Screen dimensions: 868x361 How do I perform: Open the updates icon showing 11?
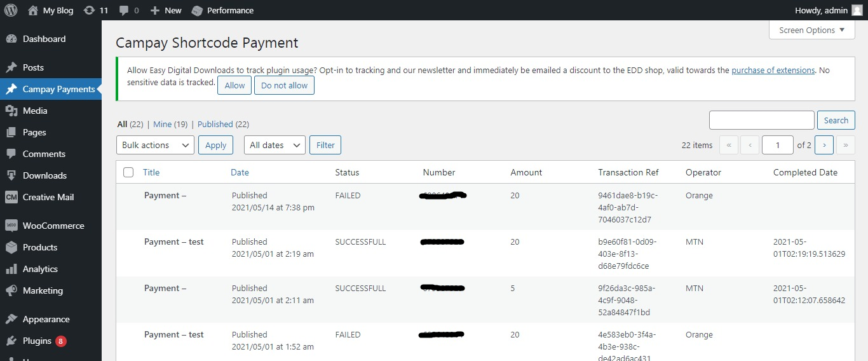coord(90,10)
